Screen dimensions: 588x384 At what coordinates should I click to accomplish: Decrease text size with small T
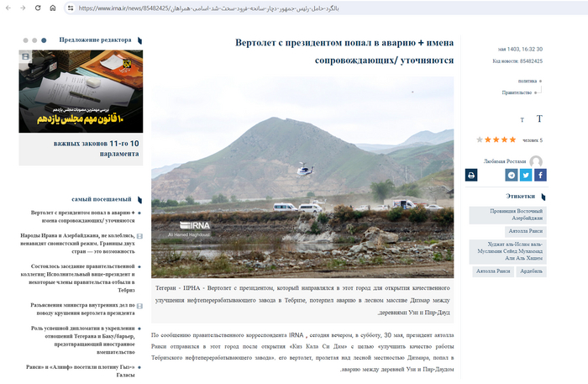[522, 120]
